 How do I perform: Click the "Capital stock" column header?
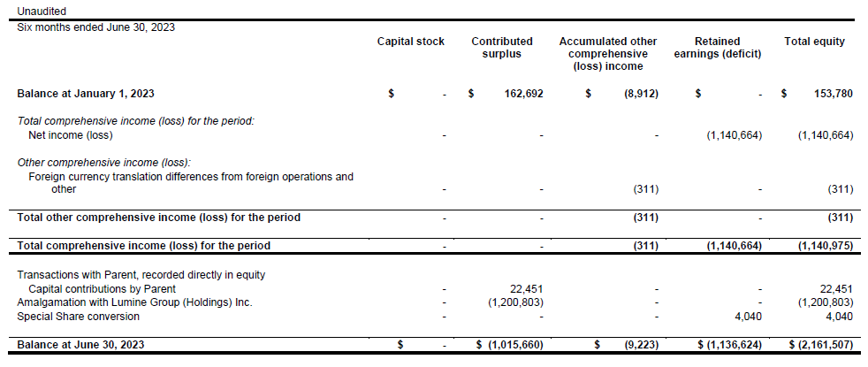point(410,42)
